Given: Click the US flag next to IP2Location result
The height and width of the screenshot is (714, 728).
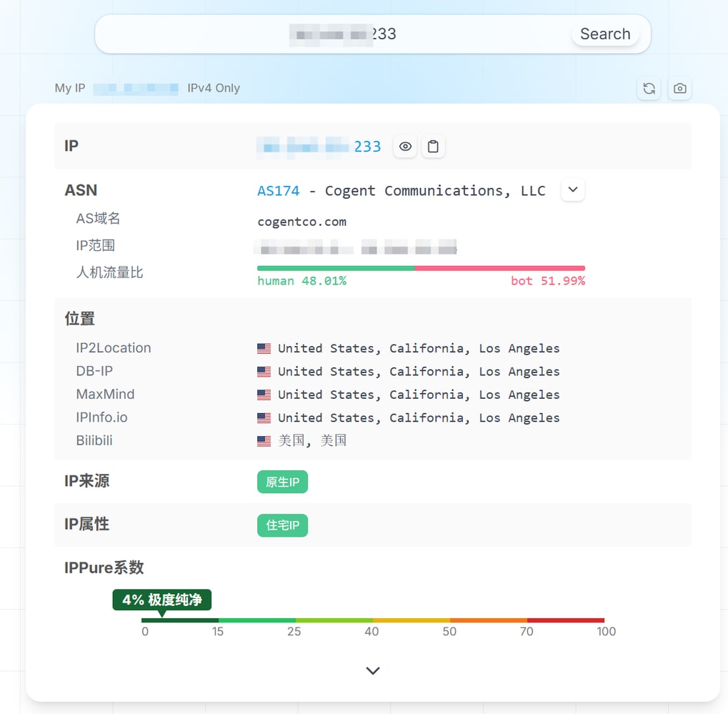Looking at the screenshot, I should click(264, 348).
